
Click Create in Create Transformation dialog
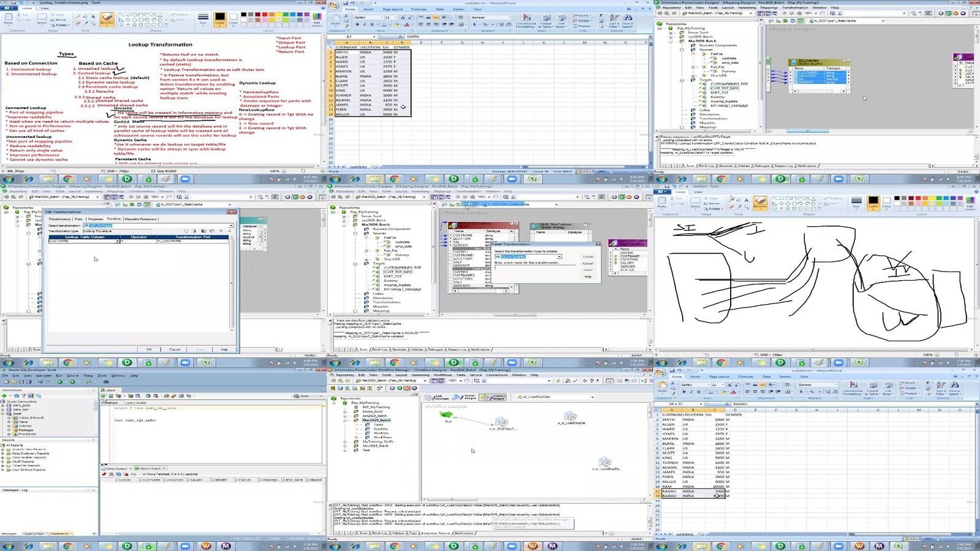pyautogui.click(x=588, y=257)
